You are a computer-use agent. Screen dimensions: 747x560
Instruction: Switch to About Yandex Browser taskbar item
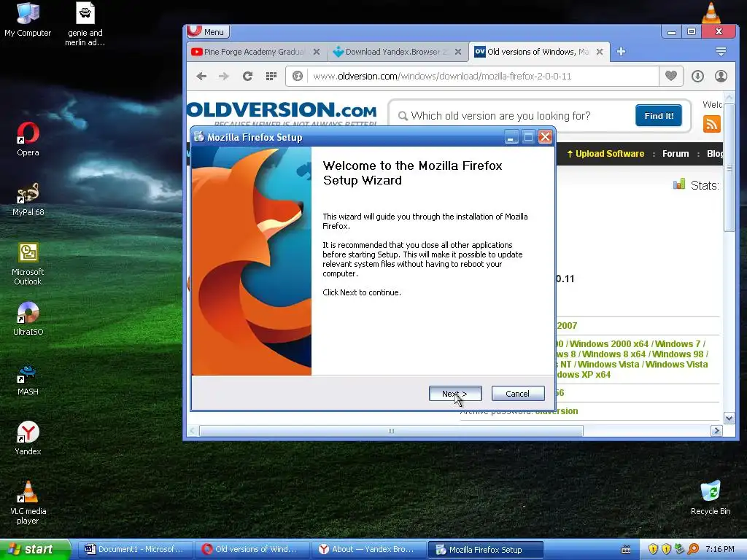click(x=368, y=550)
